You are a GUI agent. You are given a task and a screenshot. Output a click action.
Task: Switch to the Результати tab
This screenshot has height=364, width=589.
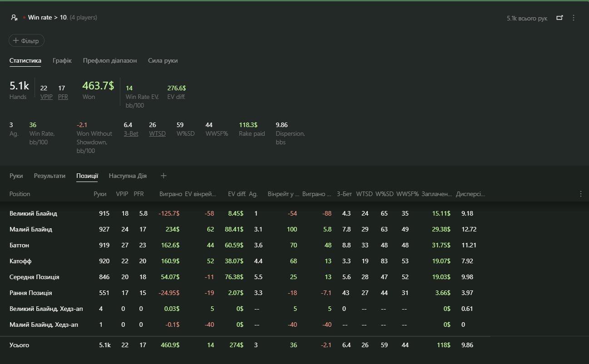[x=49, y=176]
